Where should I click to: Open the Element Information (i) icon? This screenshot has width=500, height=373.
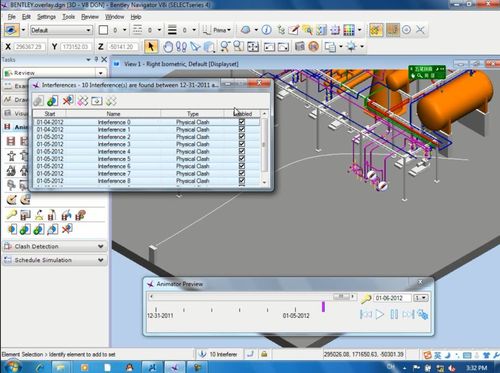click(266, 30)
